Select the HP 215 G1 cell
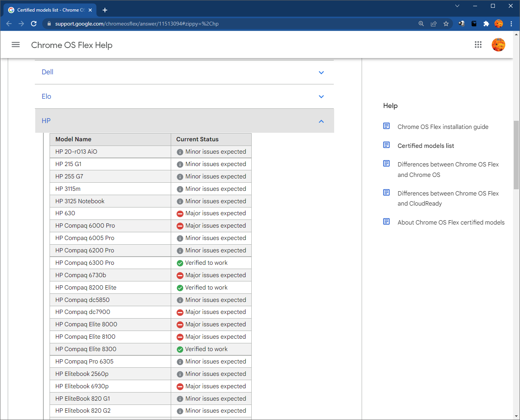520x420 pixels. tap(110, 164)
